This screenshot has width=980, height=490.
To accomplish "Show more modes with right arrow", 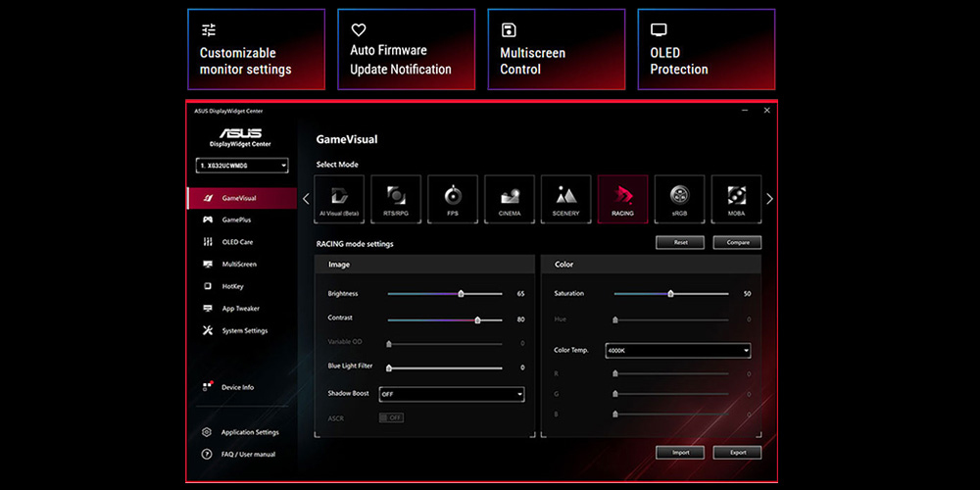I will [x=769, y=199].
